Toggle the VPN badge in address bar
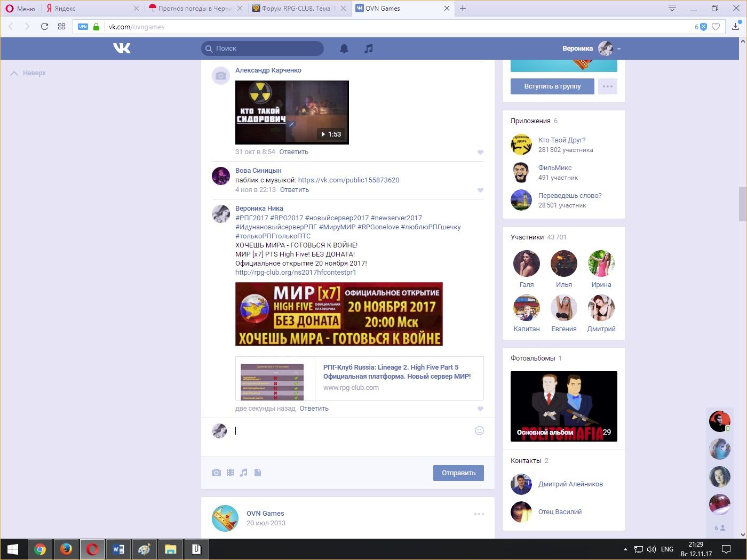Screen dimensions: 747x560 click(83, 27)
